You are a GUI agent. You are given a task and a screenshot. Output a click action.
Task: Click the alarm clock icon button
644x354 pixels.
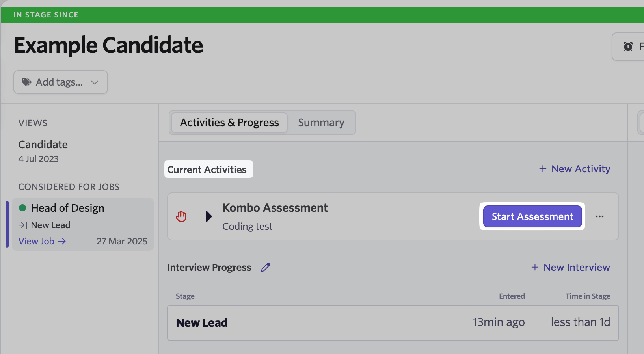pyautogui.click(x=628, y=47)
